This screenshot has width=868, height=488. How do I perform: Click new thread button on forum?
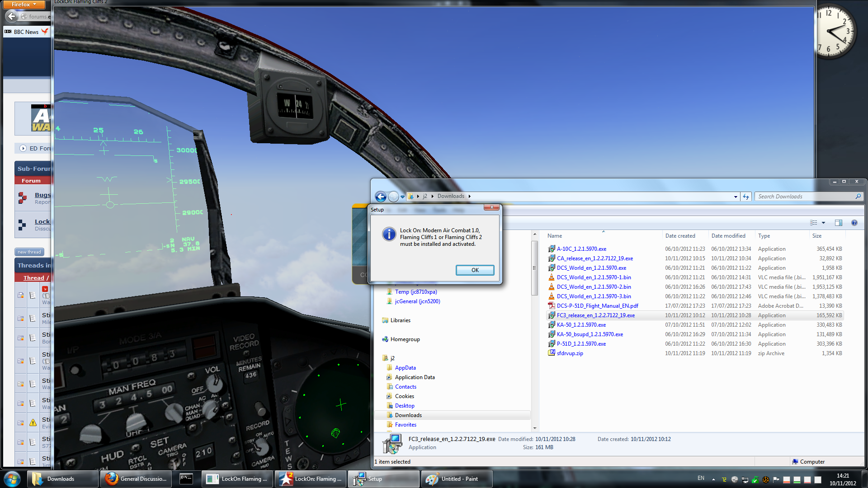click(29, 252)
